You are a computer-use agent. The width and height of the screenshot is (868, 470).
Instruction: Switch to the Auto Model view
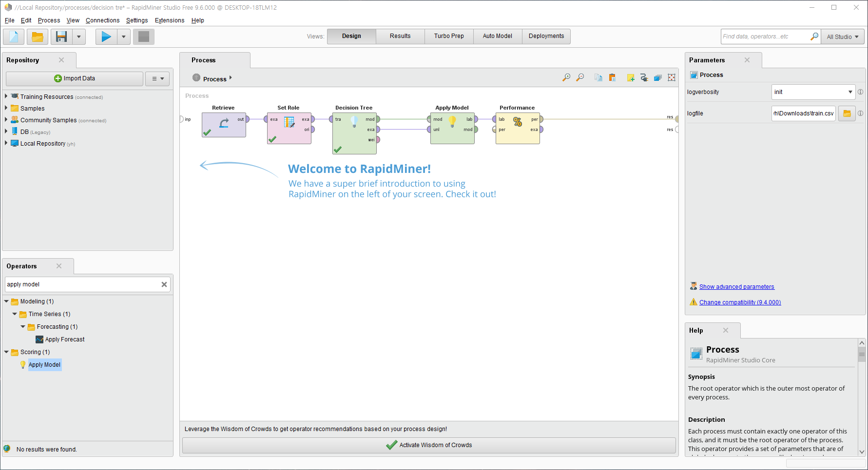click(x=498, y=36)
